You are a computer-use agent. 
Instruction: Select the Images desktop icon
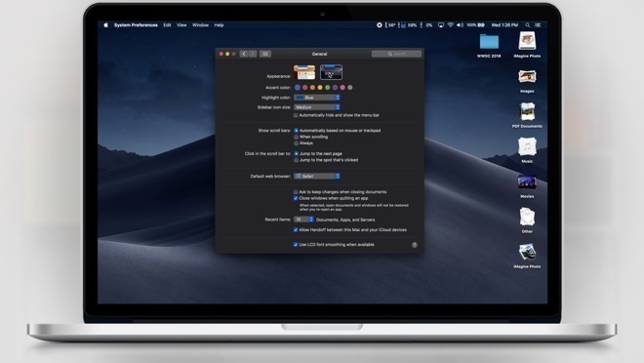[x=527, y=77]
